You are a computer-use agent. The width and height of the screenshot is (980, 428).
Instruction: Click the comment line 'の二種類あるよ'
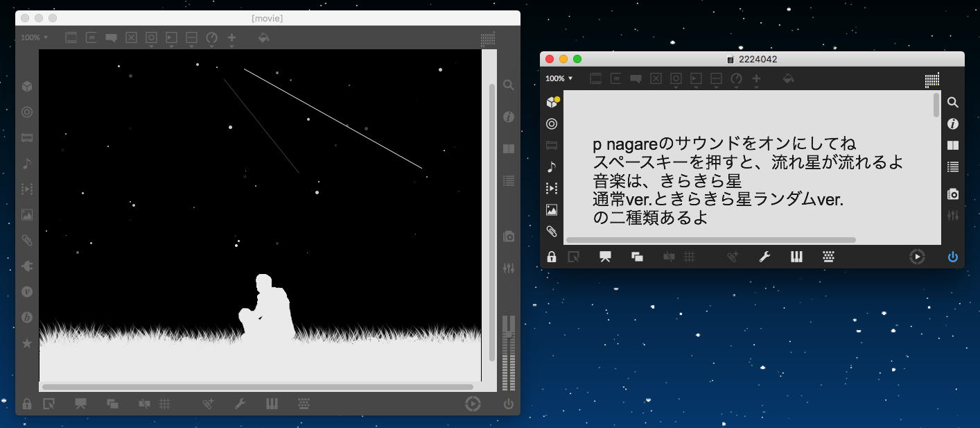pyautogui.click(x=650, y=218)
